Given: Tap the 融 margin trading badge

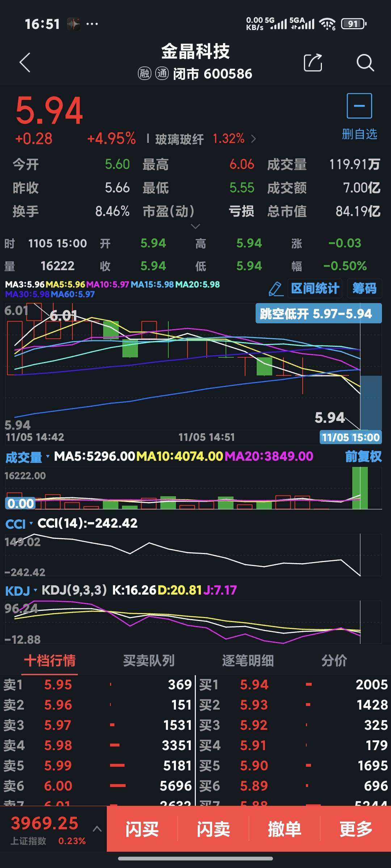Looking at the screenshot, I should (144, 73).
